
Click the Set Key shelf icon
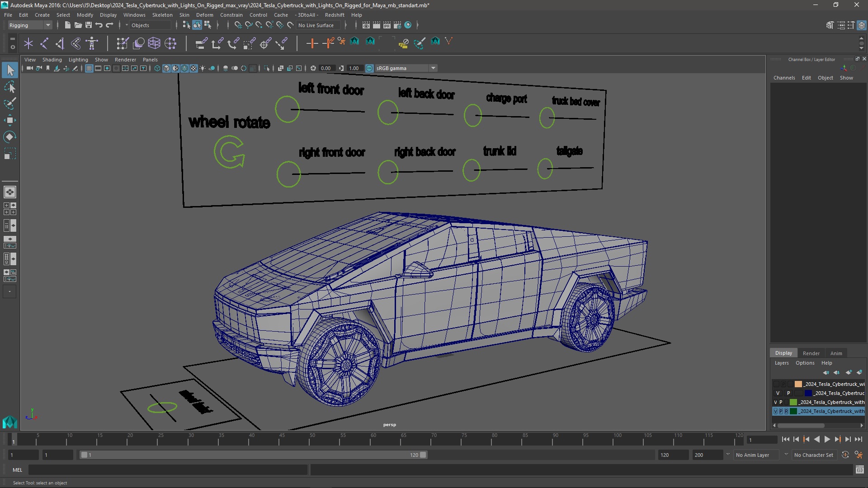(x=312, y=43)
